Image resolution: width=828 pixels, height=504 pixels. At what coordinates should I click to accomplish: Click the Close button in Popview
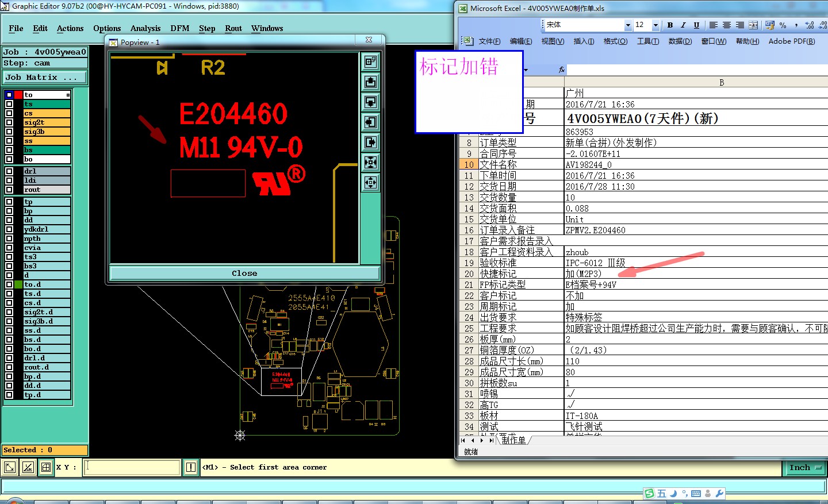pyautogui.click(x=244, y=273)
